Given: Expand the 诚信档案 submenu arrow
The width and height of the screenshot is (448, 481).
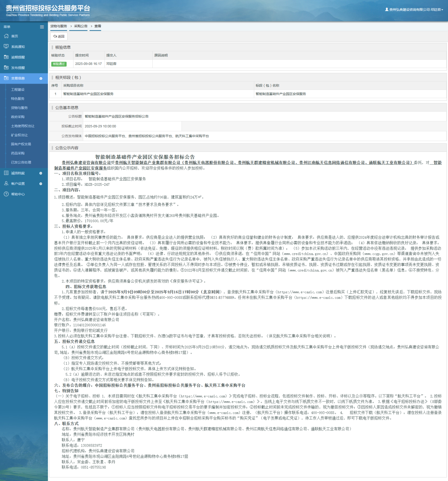Looking at the screenshot, I should (x=41, y=173).
